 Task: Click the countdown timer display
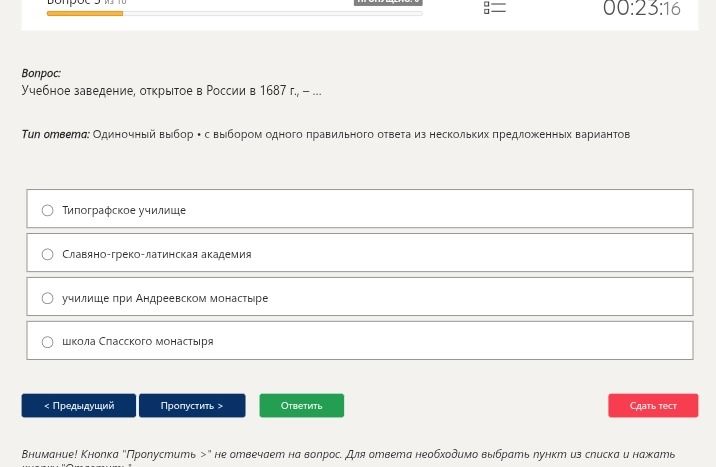(x=642, y=8)
